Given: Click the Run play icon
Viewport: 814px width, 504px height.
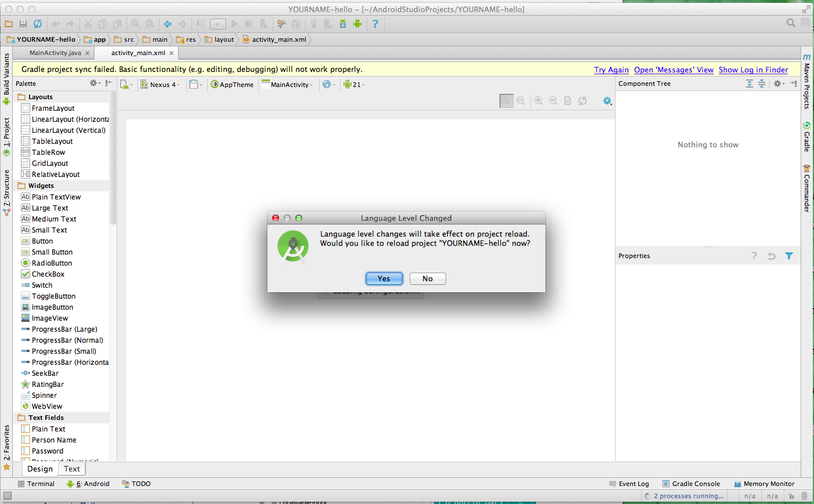Looking at the screenshot, I should click(x=234, y=24).
